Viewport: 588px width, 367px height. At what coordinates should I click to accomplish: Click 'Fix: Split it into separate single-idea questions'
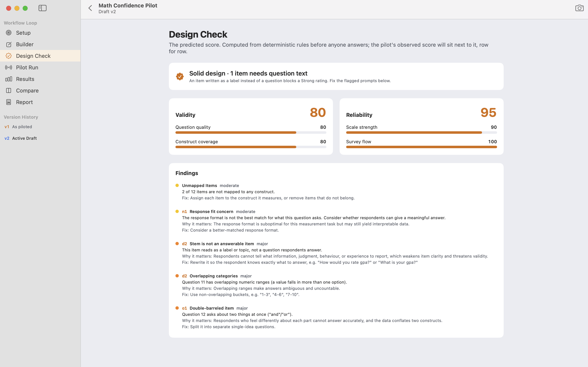(229, 327)
